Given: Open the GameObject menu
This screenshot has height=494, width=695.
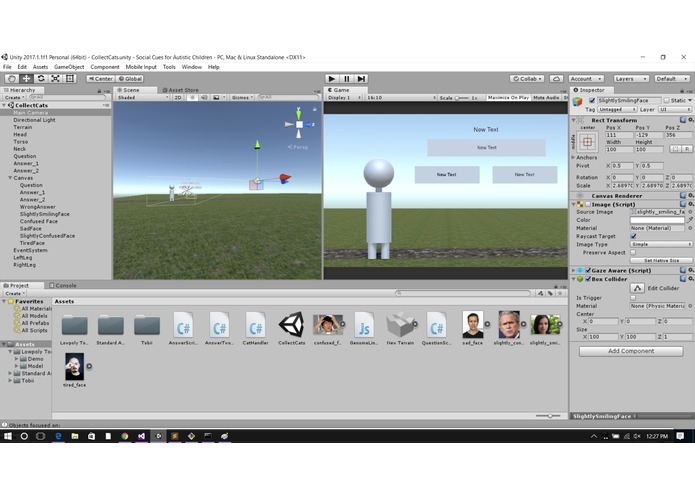Looking at the screenshot, I should pos(69,67).
